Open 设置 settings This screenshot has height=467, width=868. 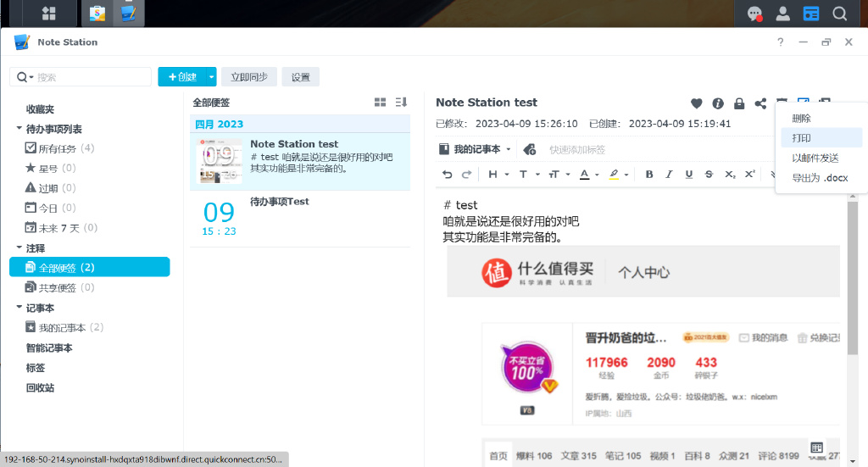click(301, 77)
